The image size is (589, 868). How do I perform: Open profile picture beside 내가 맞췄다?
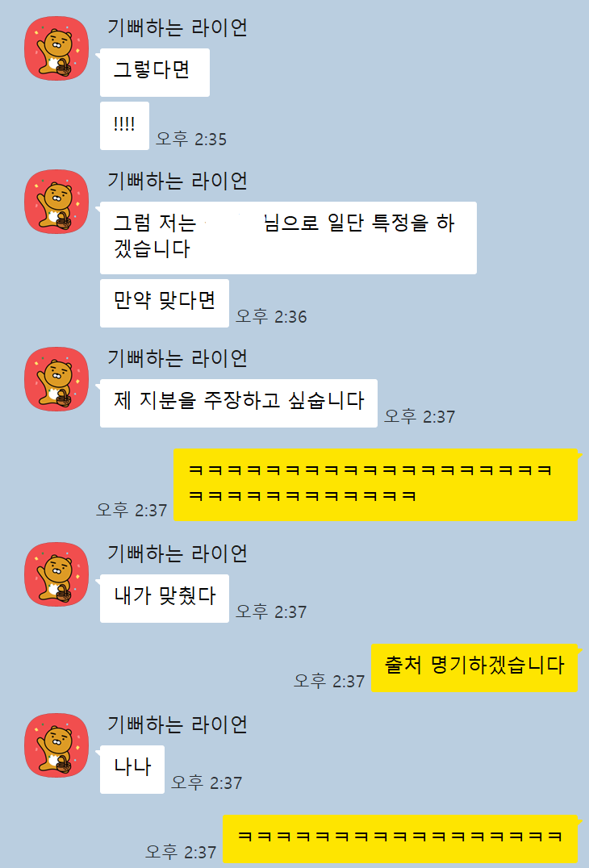[x=56, y=574]
